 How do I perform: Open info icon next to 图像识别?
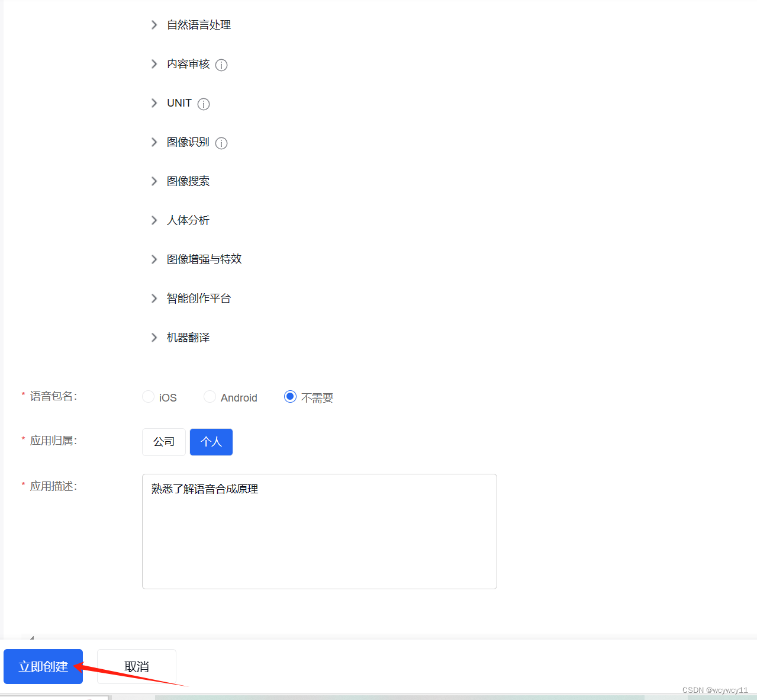(x=221, y=143)
